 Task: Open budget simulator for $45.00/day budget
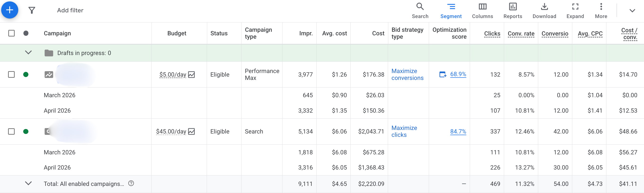192,131
